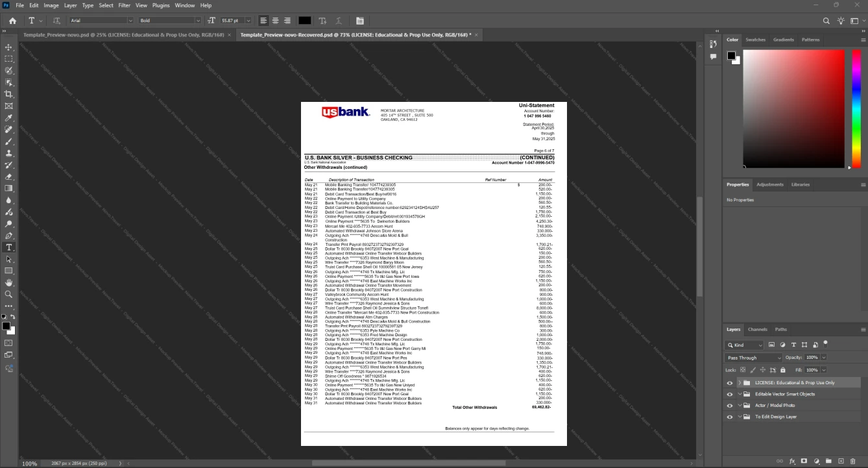
Task: Click the foreground color swatch in toolbox
Action: pos(6,326)
